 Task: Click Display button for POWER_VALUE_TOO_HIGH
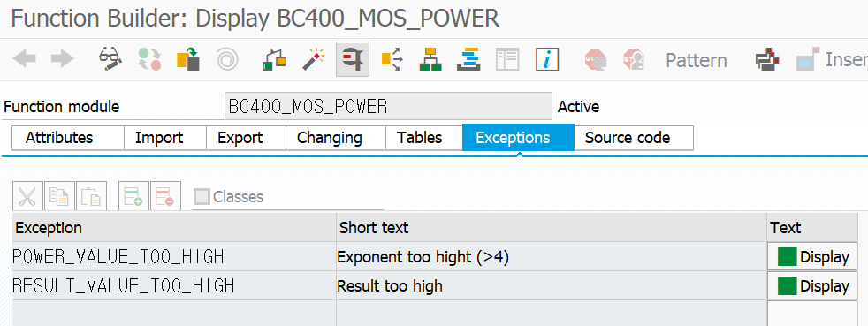[812, 257]
